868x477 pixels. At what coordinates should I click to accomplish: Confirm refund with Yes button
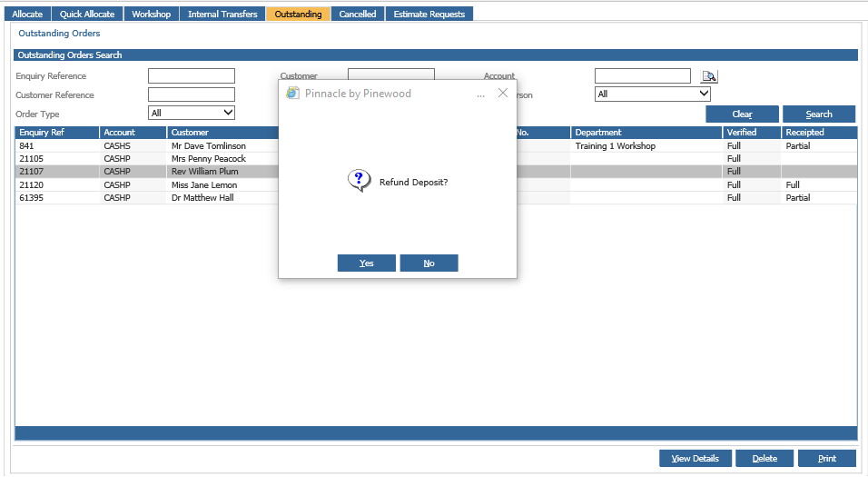pos(367,263)
